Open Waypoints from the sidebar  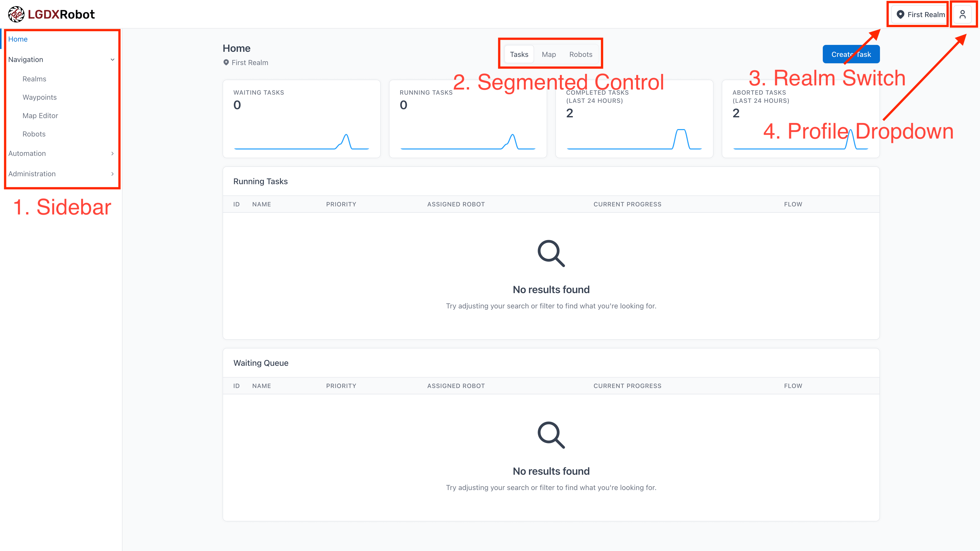pyautogui.click(x=40, y=97)
